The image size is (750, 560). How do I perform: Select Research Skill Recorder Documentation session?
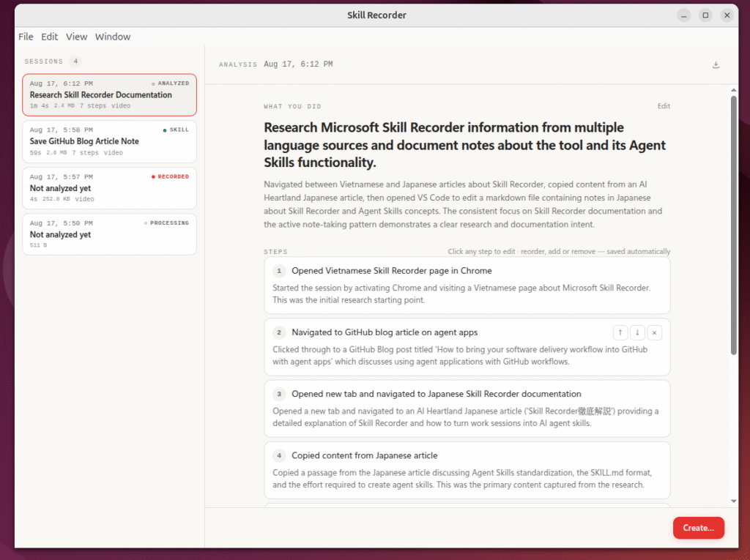110,94
